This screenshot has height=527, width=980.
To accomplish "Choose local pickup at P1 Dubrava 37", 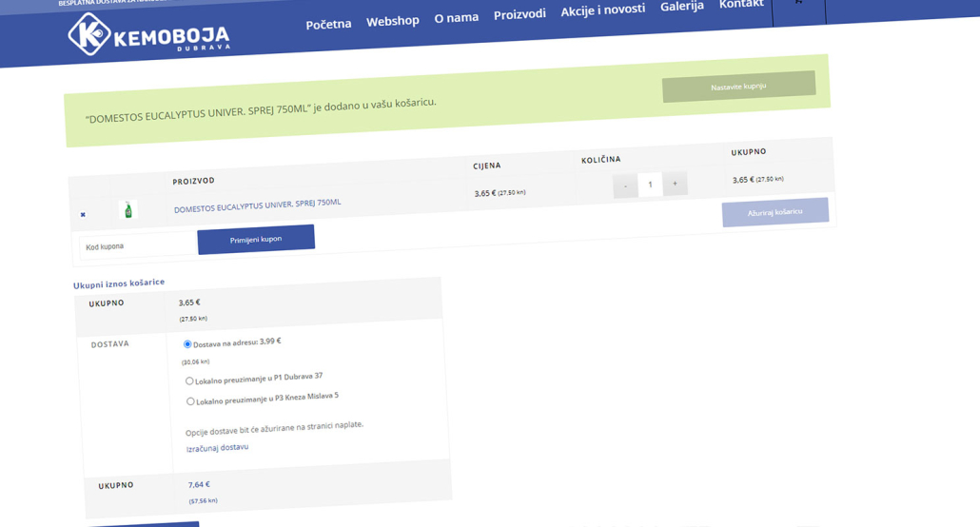I will point(189,381).
